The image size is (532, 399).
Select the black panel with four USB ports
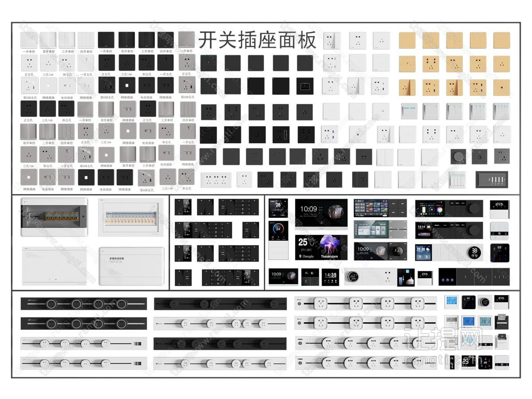coord(493,180)
